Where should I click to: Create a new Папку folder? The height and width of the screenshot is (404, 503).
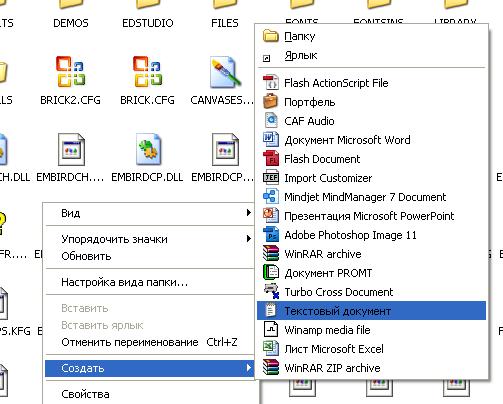pyautogui.click(x=371, y=36)
